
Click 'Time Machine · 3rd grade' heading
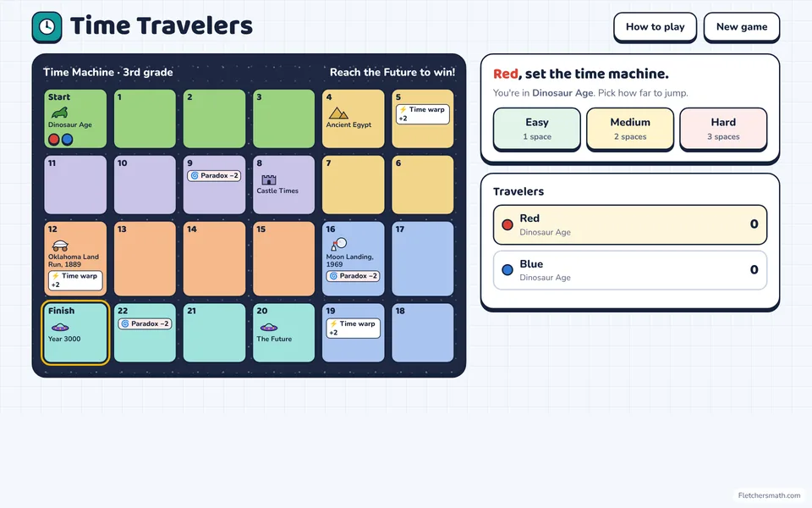point(107,72)
